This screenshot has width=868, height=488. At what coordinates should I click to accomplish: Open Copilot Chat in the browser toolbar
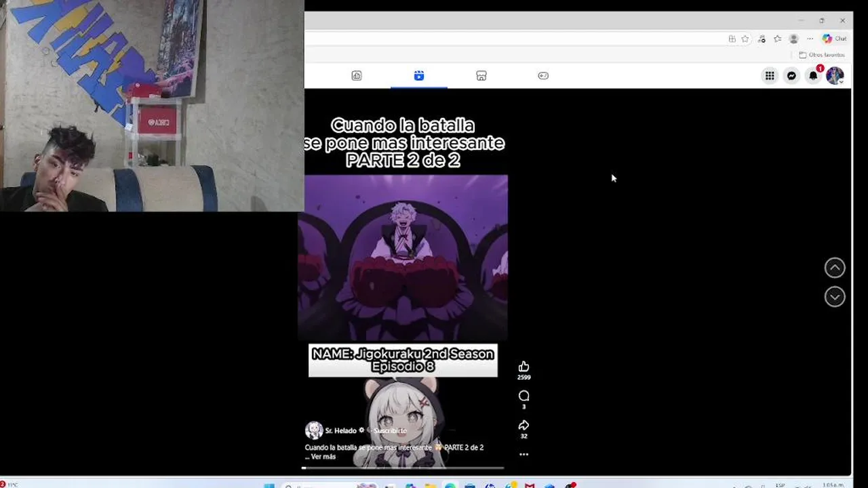834,39
